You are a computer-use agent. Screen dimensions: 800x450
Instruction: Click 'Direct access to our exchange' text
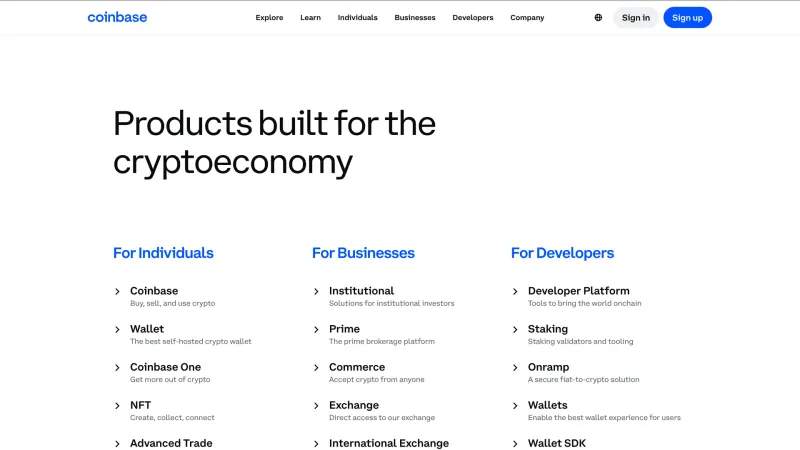(382, 417)
